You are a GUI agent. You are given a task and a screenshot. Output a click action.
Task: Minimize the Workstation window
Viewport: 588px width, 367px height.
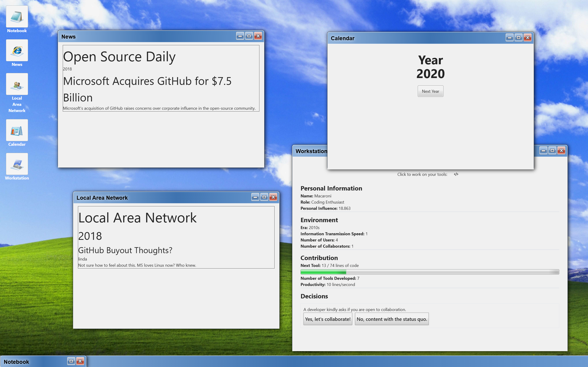point(543,151)
